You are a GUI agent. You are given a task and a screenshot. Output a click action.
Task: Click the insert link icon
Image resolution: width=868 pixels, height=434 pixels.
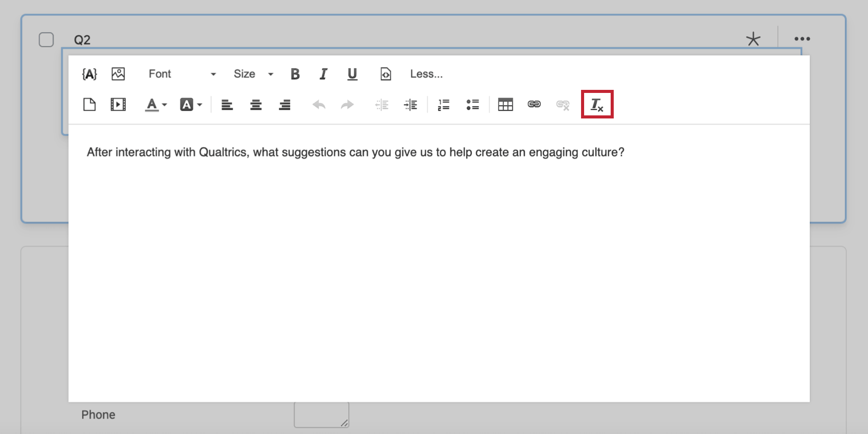coord(534,104)
